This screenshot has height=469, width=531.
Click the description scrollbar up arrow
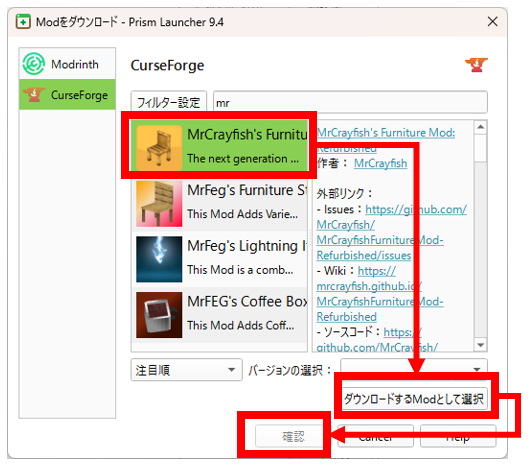coord(480,127)
